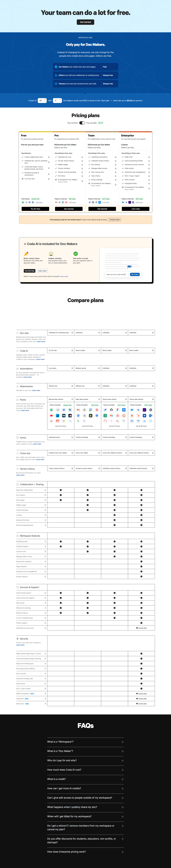Click Get started in the Pro plan card
The width and height of the screenshot is (171, 868).
tap(69, 209)
